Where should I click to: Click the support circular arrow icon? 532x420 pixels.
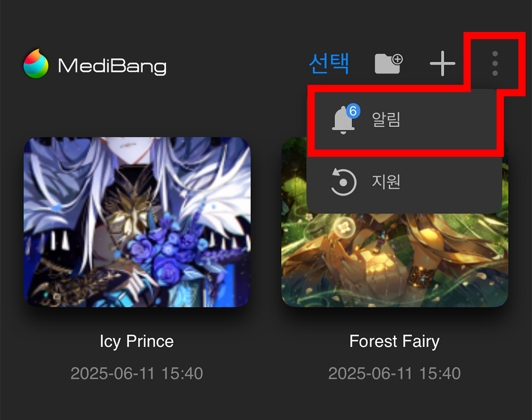[343, 182]
